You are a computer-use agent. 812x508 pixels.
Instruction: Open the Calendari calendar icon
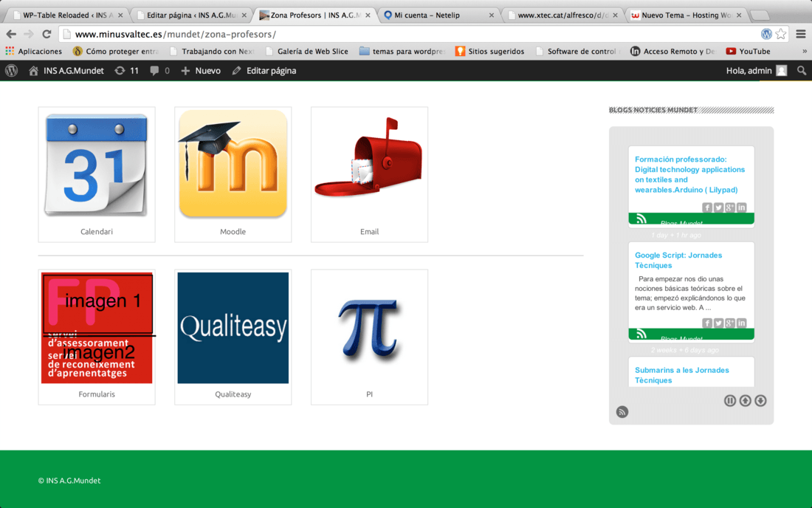[x=96, y=164]
